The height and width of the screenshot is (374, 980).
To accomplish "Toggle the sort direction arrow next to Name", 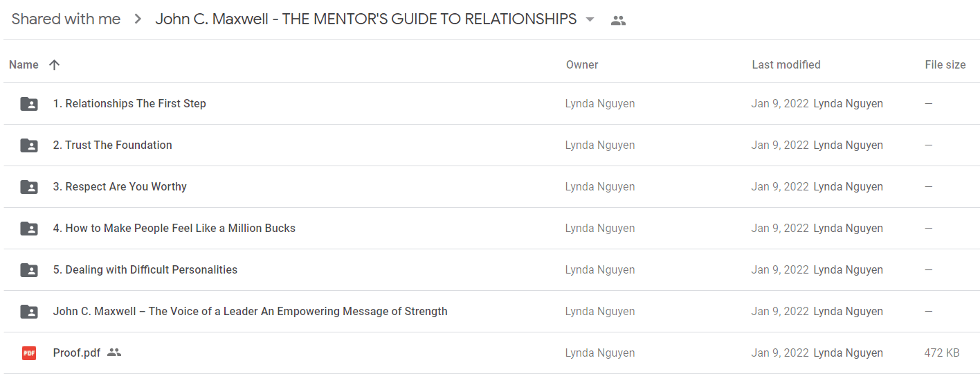I will pyautogui.click(x=55, y=64).
